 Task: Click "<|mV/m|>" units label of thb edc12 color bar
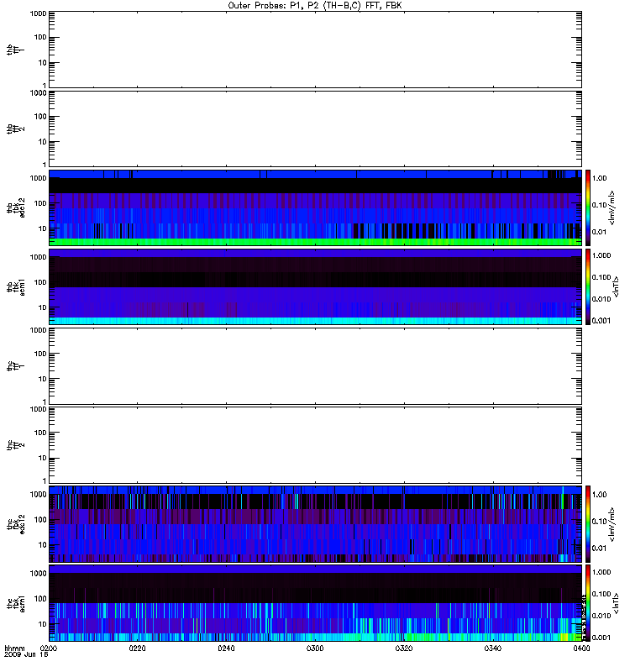click(612, 207)
